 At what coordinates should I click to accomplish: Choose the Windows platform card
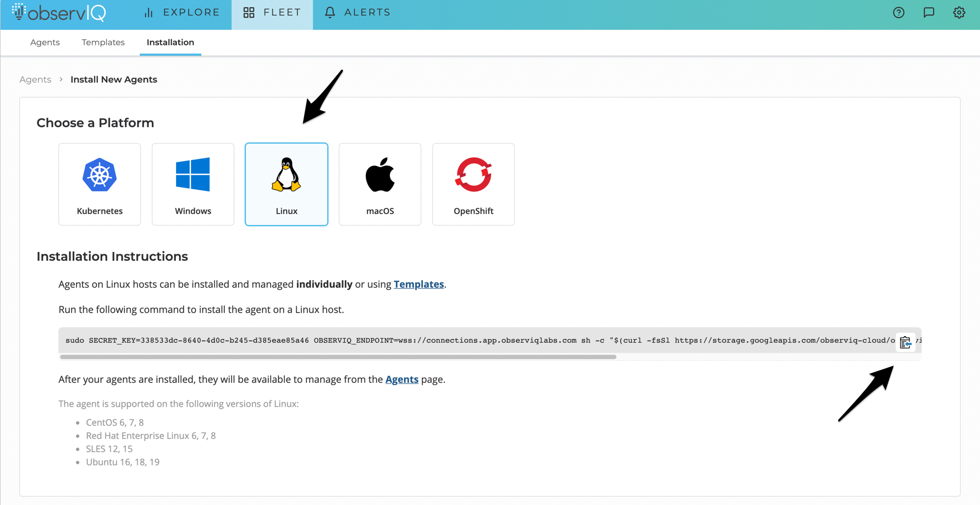pos(193,184)
